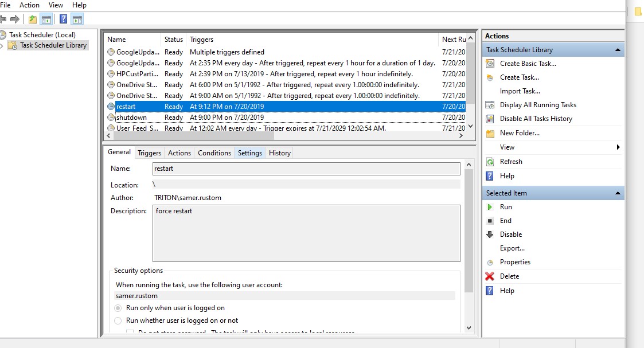
Task: Click the Create Basic Task... action
Action: pos(528,64)
